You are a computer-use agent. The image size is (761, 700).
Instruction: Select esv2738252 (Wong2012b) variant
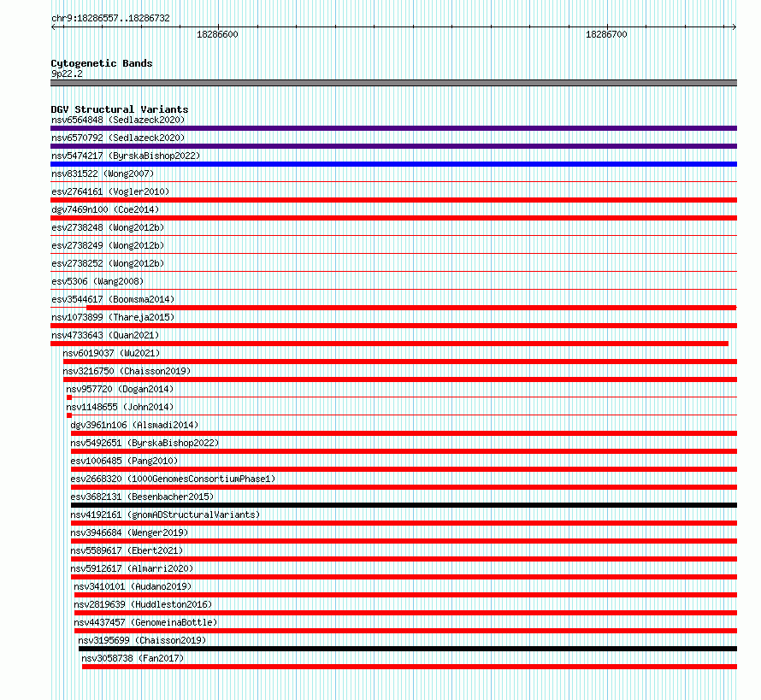click(108, 263)
